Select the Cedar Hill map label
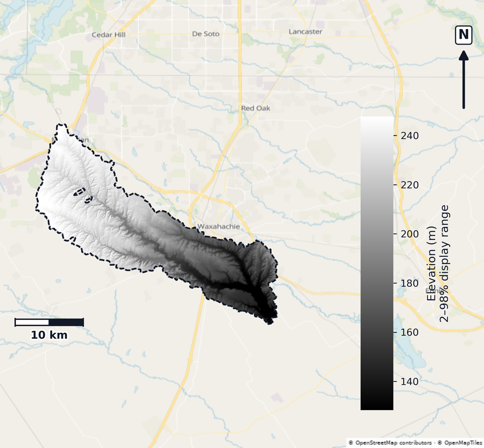Viewport: 484px width, 448px height. click(108, 35)
